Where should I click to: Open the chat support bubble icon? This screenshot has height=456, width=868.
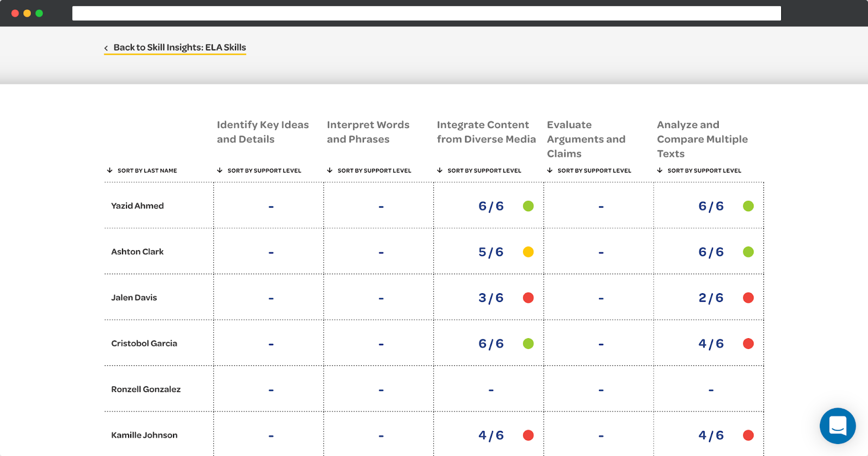click(x=838, y=426)
